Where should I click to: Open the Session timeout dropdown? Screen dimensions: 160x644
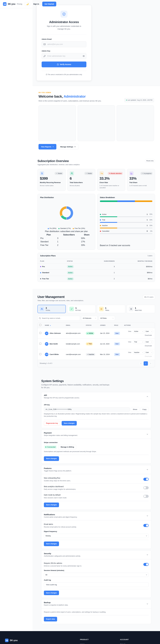[x=96, y=575]
